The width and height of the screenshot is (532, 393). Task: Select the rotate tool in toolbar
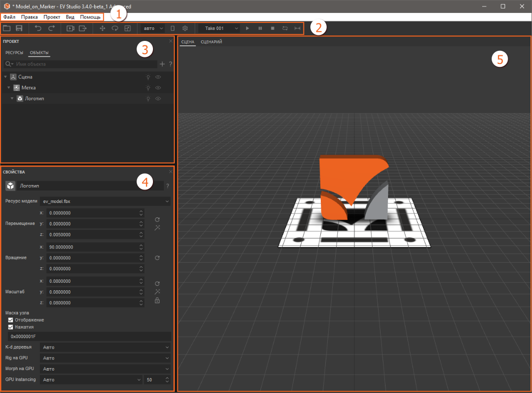115,28
